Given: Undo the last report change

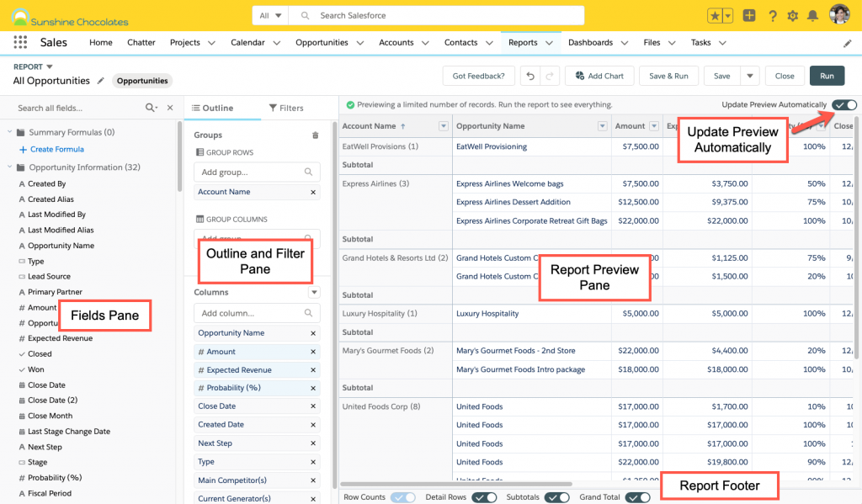Looking at the screenshot, I should (x=530, y=76).
